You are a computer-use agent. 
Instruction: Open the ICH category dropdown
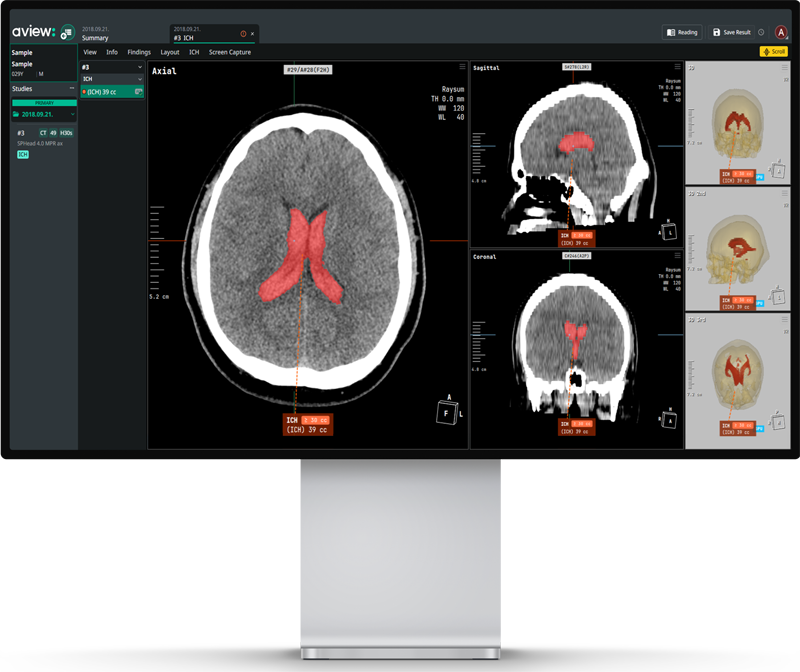[140, 79]
